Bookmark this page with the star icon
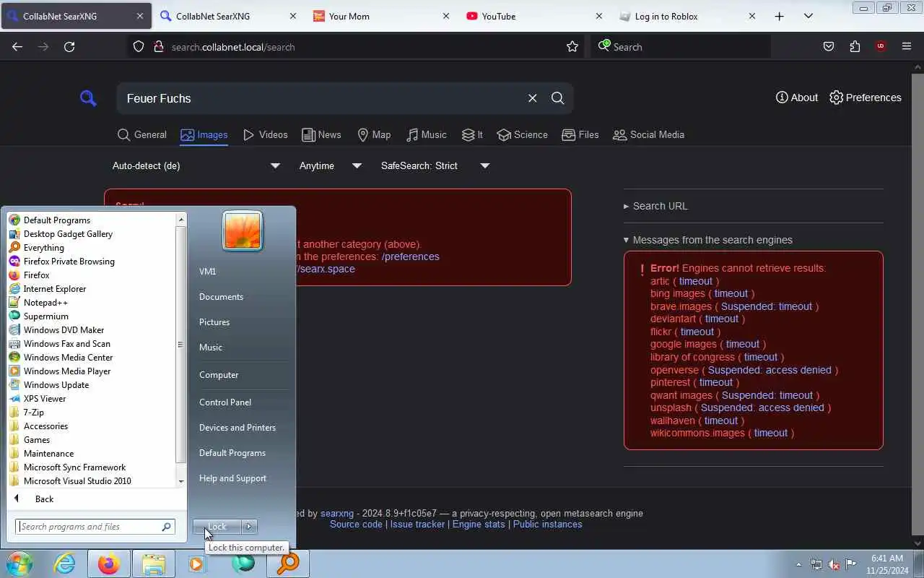This screenshot has height=578, width=924. pyautogui.click(x=572, y=47)
